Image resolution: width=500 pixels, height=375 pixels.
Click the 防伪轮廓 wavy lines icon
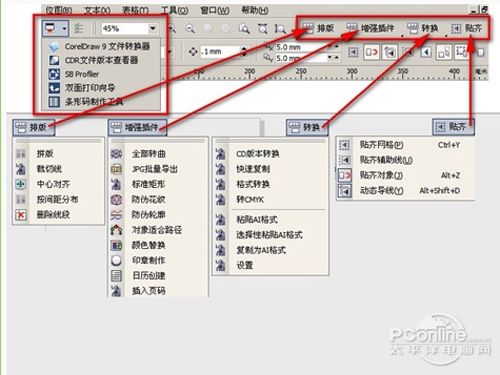[116, 215]
